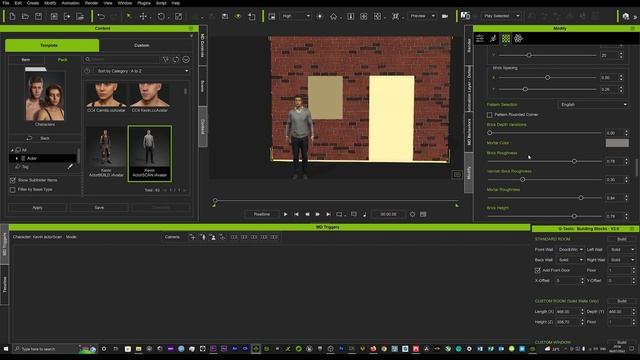Activate the Scale tool in toolbar
This screenshot has height=360, width=640.
tap(178, 16)
